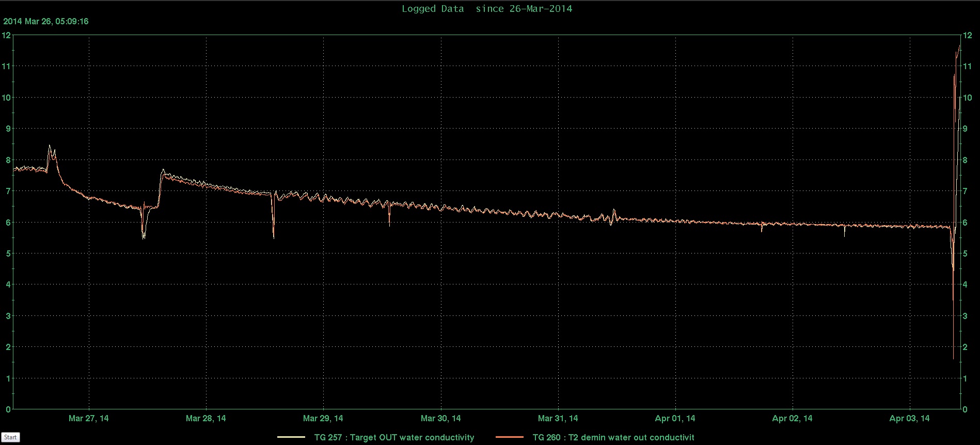Click the right axis value 1

tap(966, 378)
